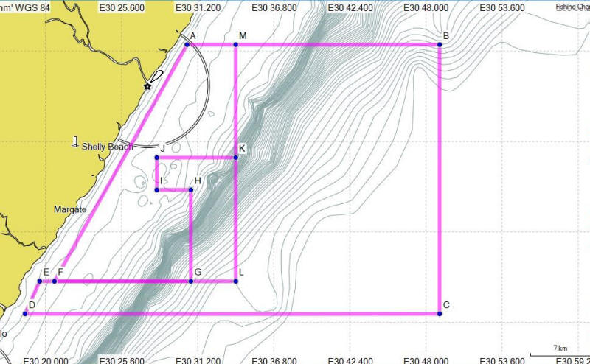590x364 pixels.
Task: Click waypoint D near the southern coast
Action: click(x=25, y=314)
